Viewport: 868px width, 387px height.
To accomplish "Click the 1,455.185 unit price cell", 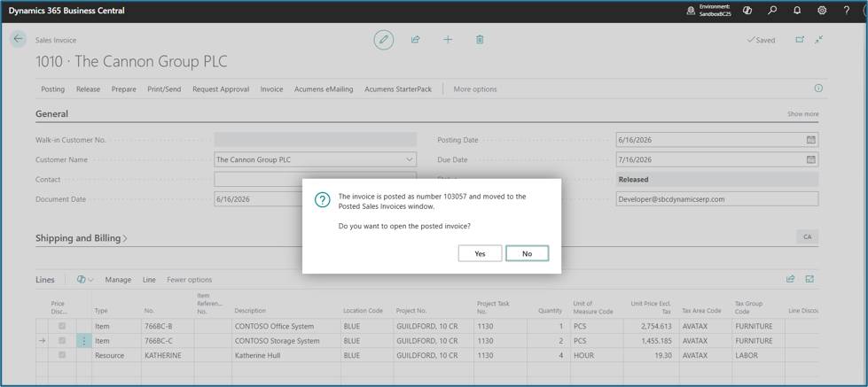I will (651, 341).
